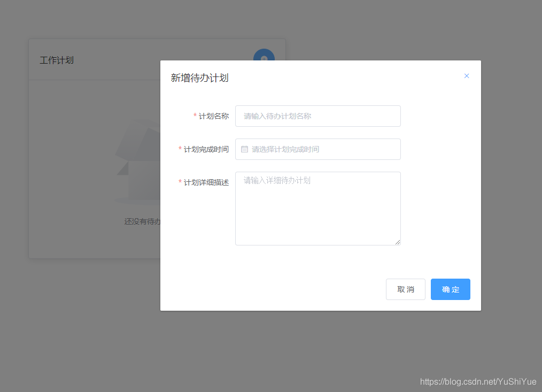The image size is (542, 392).
Task: Click the resize handle of the description textarea
Action: (x=398, y=242)
